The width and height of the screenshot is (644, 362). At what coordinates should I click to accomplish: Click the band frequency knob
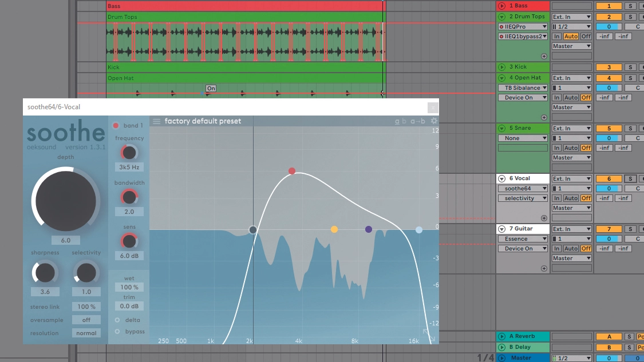(x=129, y=153)
